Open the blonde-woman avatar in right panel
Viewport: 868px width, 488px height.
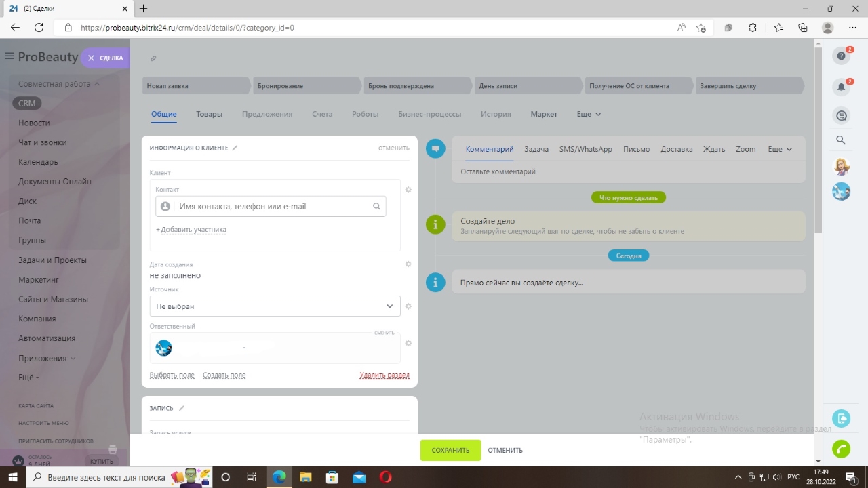[842, 166]
